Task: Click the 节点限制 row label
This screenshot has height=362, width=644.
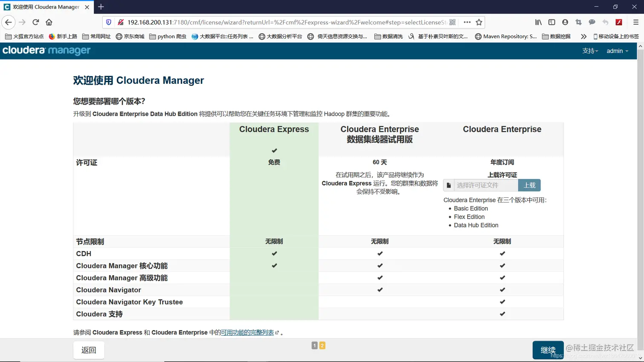Action: (90, 242)
